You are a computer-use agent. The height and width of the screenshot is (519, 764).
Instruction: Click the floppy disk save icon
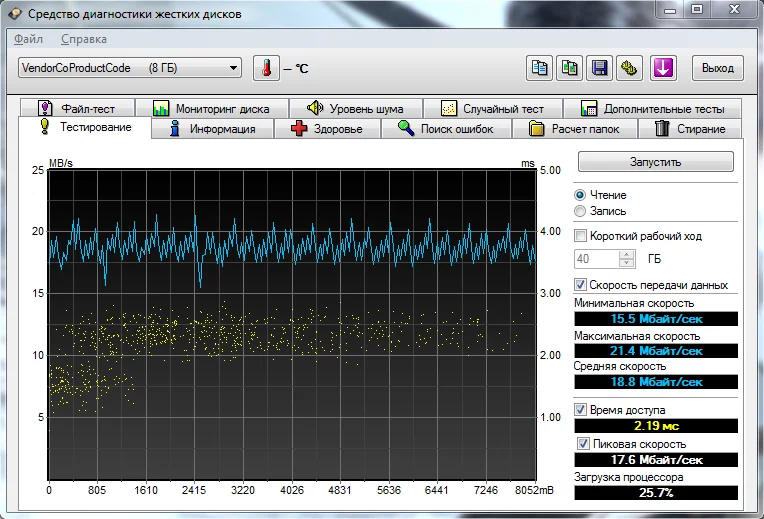click(600, 68)
